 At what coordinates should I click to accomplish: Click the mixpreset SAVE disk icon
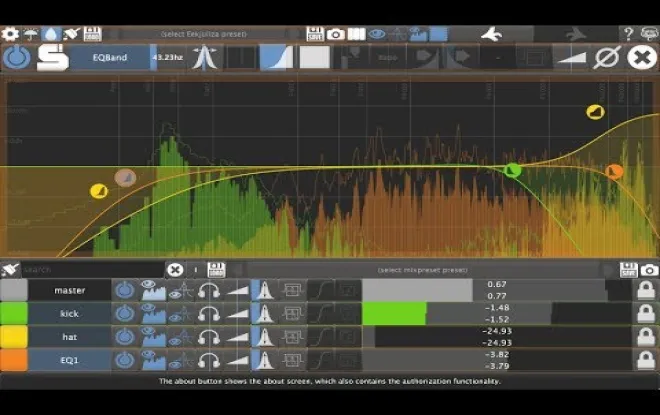[628, 270]
